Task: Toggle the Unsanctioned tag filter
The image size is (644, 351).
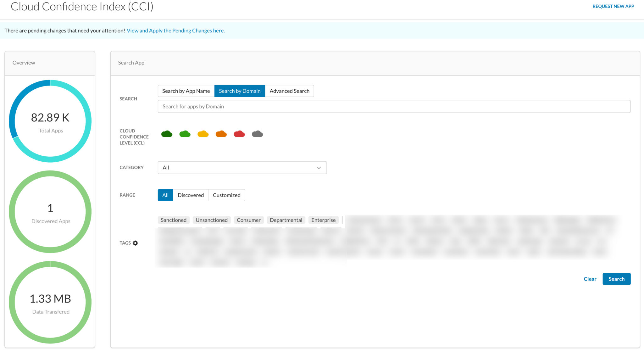Action: (x=211, y=220)
